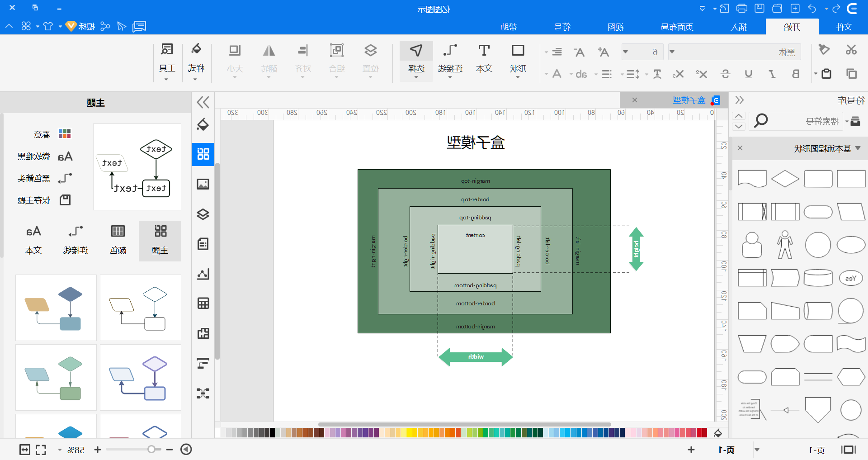
Task: Click the fill bucket beside color palette
Action: 718,433
